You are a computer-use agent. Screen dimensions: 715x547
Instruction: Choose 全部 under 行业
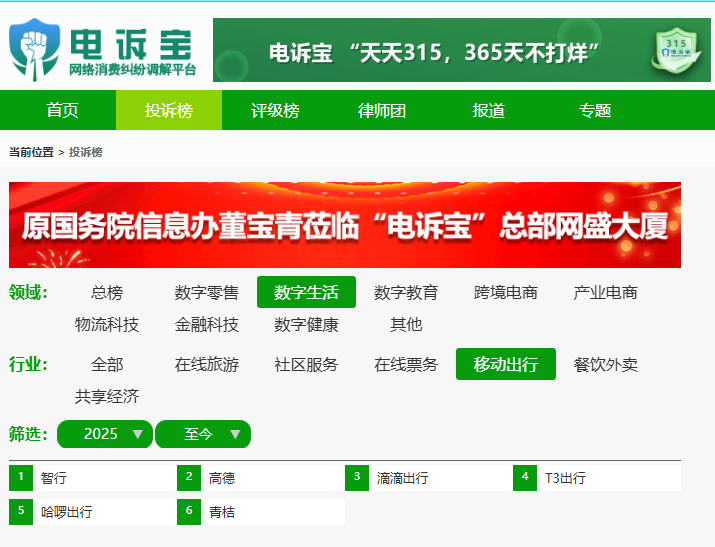point(107,364)
